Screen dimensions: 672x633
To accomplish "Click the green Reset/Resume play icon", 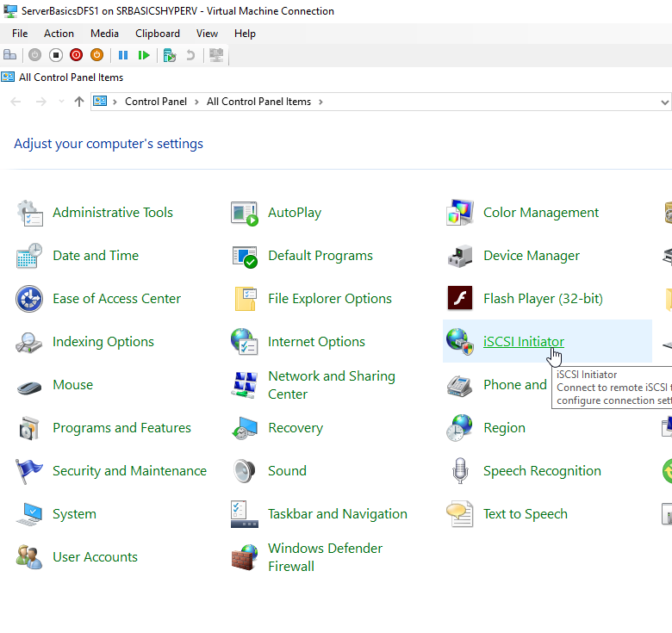I will 144,55.
